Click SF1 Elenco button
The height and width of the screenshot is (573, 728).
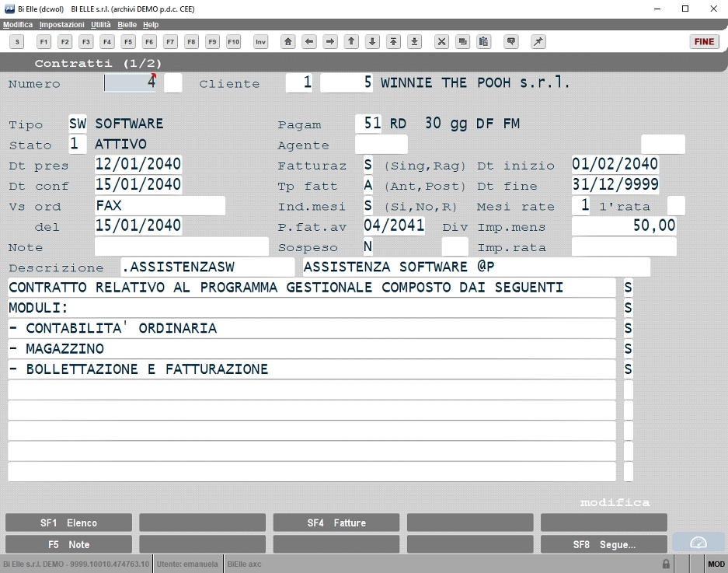[68, 522]
